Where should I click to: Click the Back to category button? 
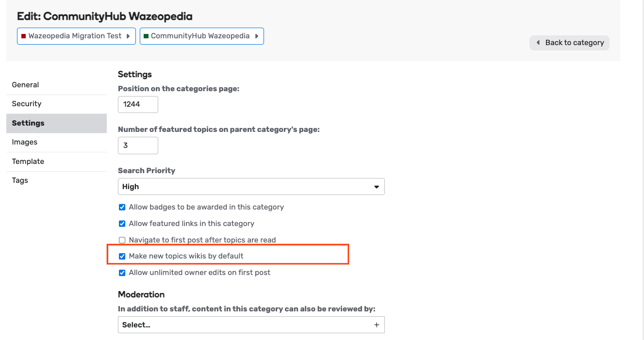click(569, 43)
